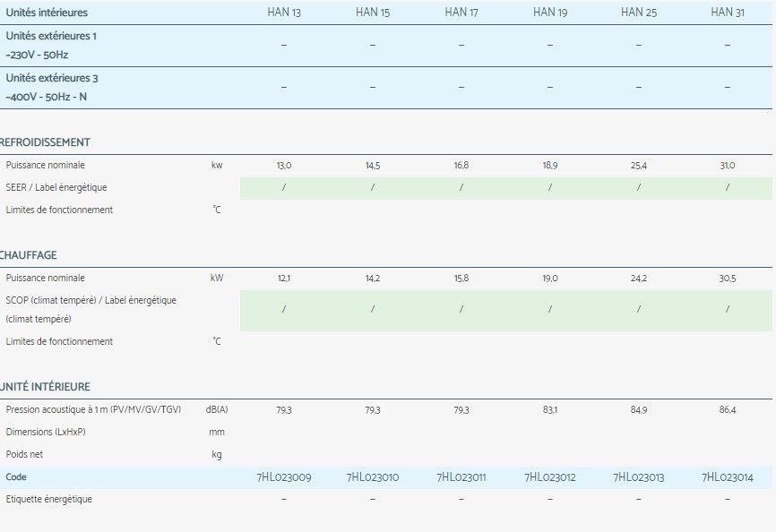The width and height of the screenshot is (776, 532).
Task: Click the UNITÉ INTÉRIEURE section heading
Action: pos(45,387)
